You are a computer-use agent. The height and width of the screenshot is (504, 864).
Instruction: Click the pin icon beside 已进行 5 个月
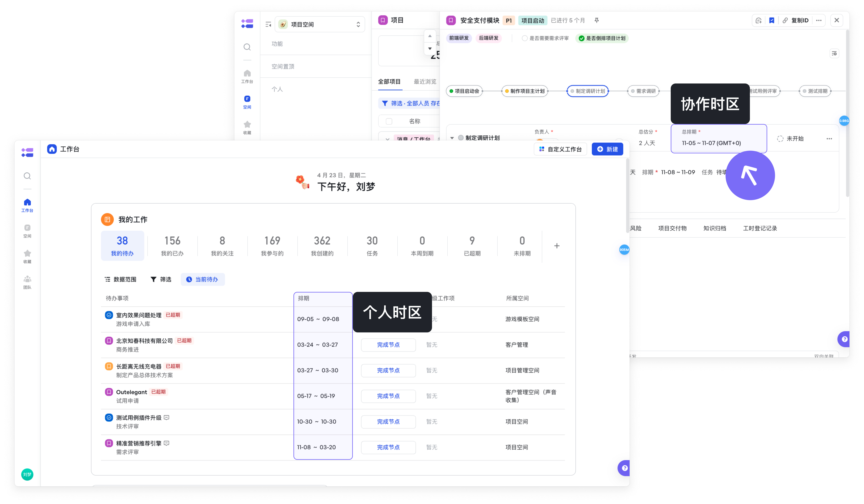(597, 20)
